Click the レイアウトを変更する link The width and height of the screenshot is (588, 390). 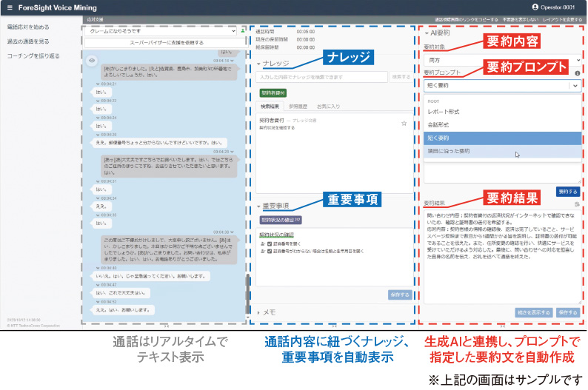point(562,19)
